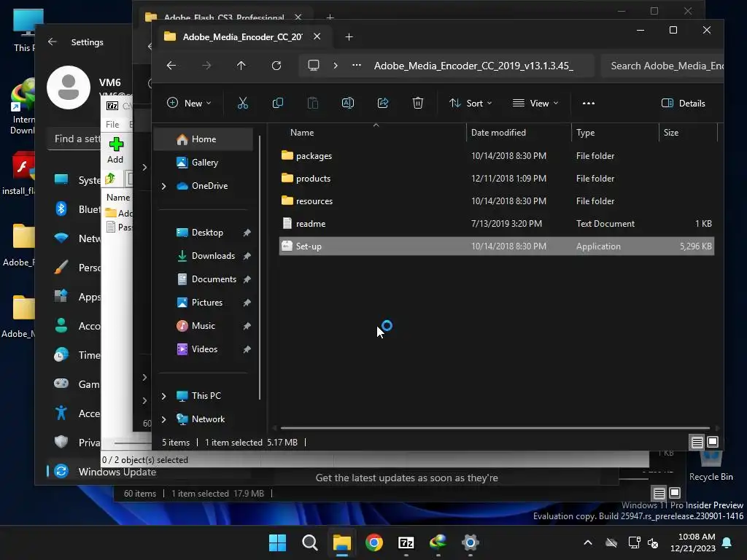Viewport: 747px width, 560px height.
Task: Go back with the Explorer back arrow
Action: click(x=171, y=66)
